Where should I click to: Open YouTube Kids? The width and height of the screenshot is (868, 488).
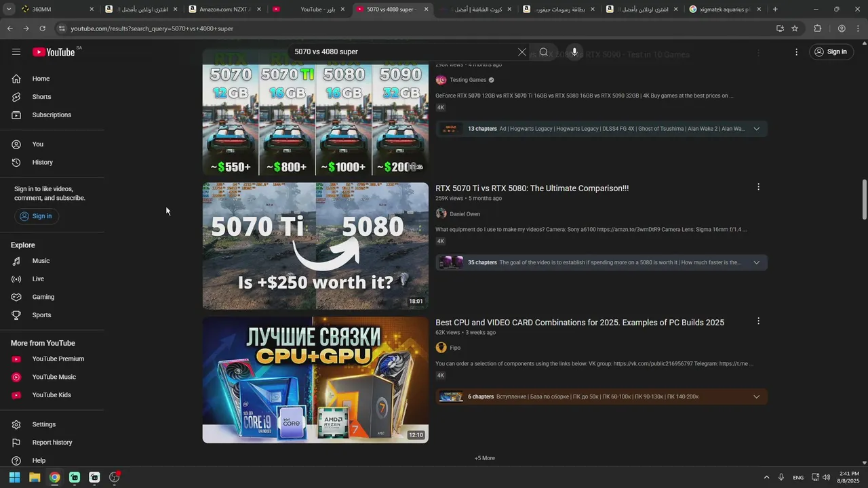(52, 395)
